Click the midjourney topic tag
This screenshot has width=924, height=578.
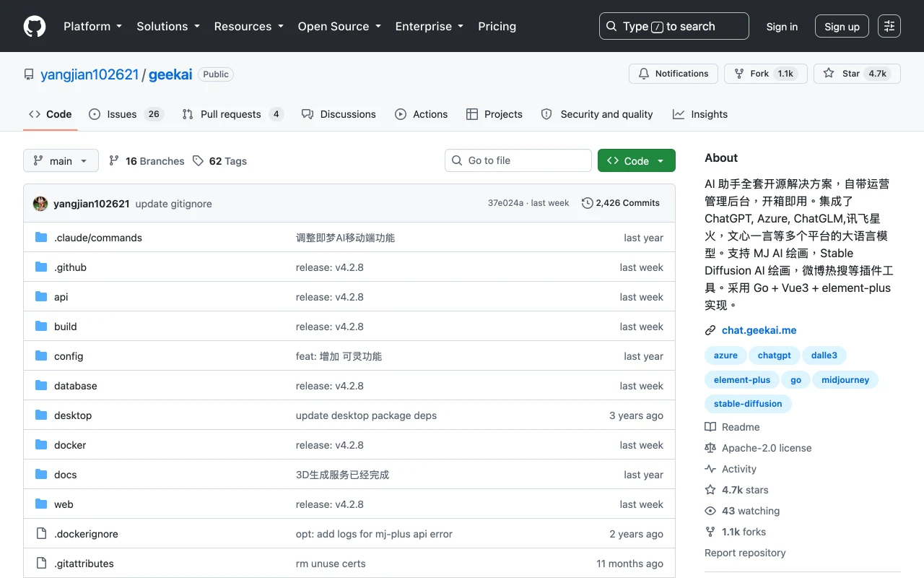click(x=845, y=380)
